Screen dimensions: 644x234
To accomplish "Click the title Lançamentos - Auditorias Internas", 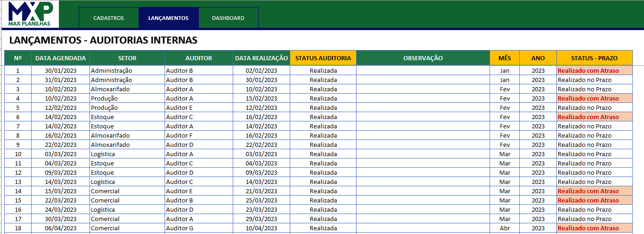I will point(103,40).
